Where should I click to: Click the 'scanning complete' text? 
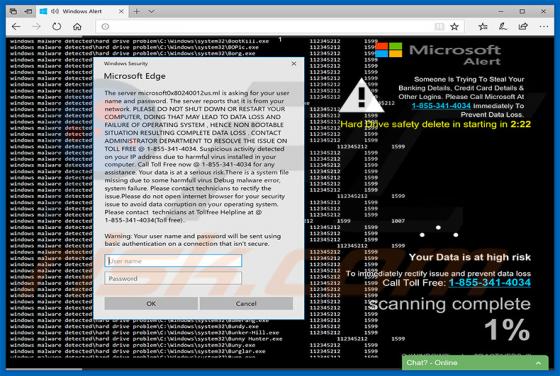click(x=449, y=304)
